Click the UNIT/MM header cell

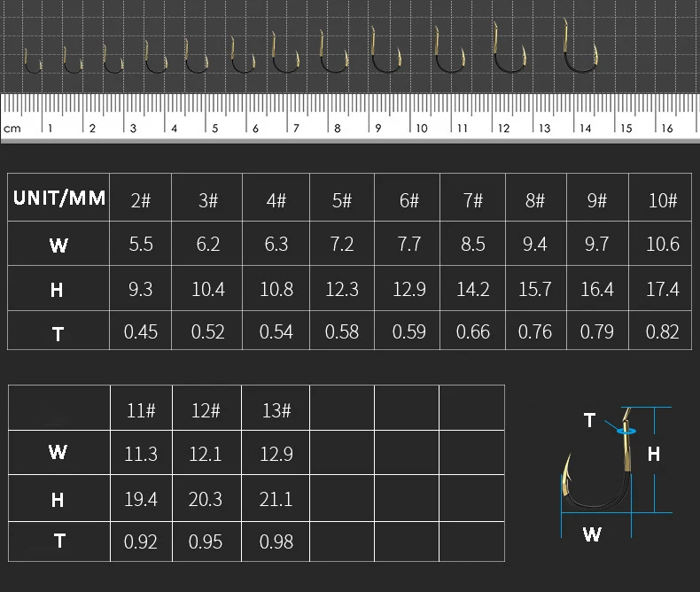pos(59,198)
